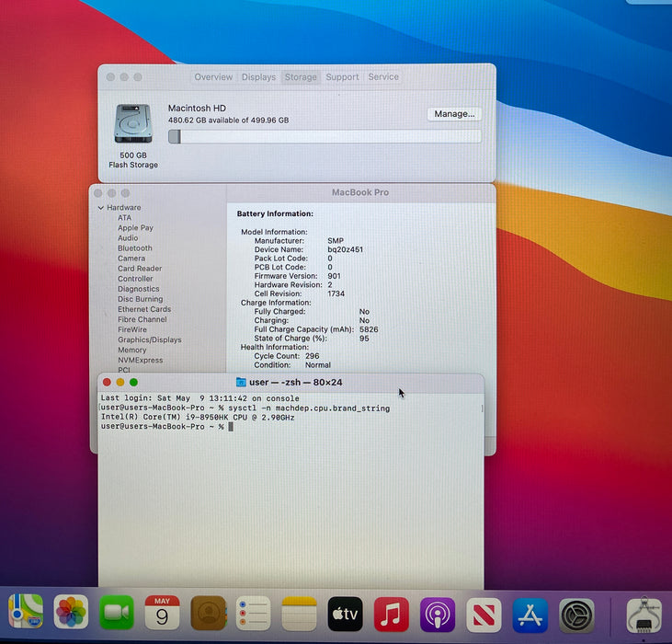Select Memory in the sidebar
The height and width of the screenshot is (644, 672).
(132, 350)
